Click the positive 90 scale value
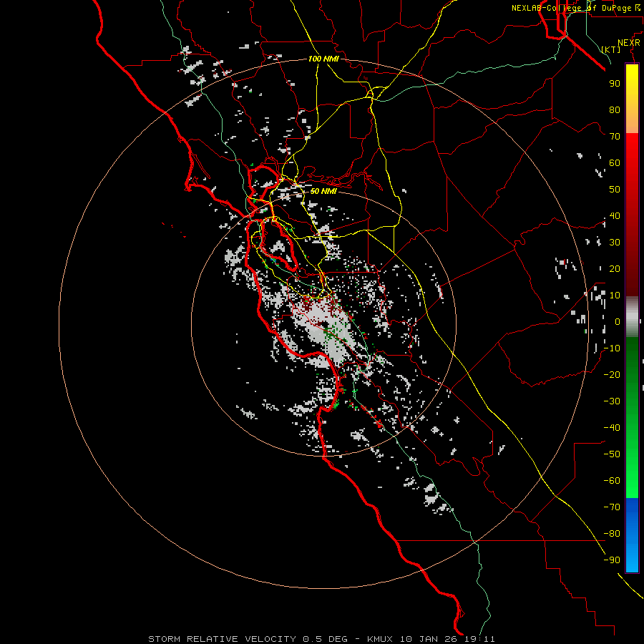Image resolution: width=644 pixels, height=644 pixels. click(x=615, y=84)
